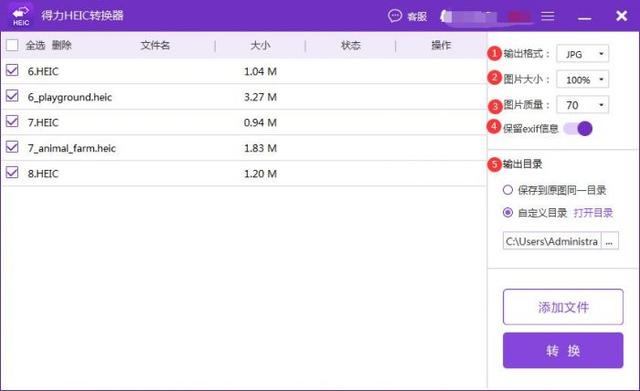Click the 大小 column header
Screen dimensions: 640x391
pyautogui.click(x=260, y=45)
